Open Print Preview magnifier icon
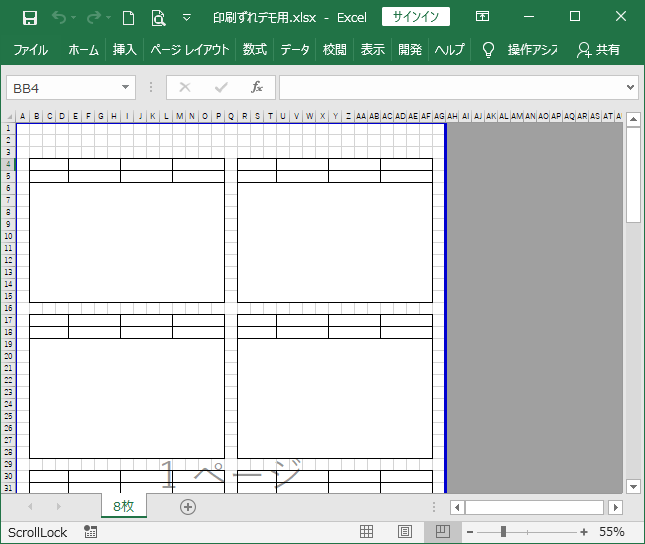 pos(158,18)
